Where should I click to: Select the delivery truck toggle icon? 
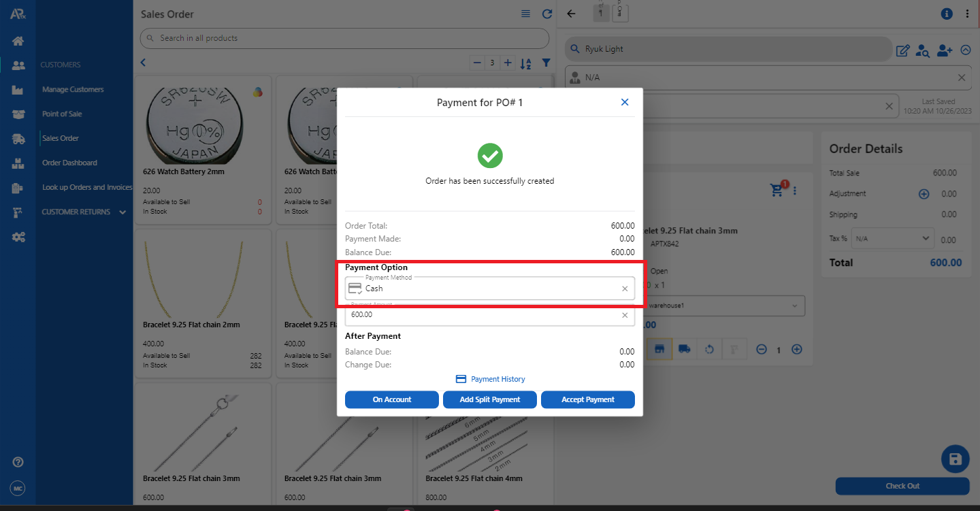[684, 349]
